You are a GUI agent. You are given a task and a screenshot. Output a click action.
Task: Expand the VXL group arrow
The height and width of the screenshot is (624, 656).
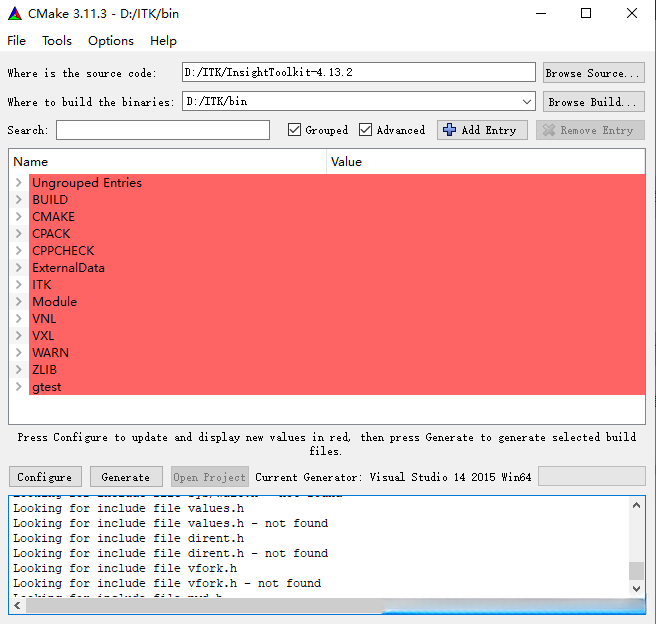(18, 335)
